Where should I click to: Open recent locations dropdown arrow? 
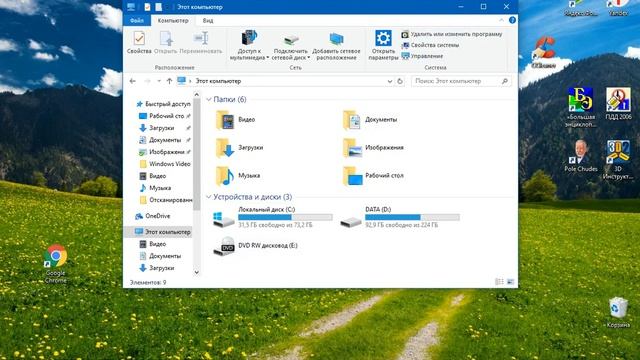[x=159, y=81]
